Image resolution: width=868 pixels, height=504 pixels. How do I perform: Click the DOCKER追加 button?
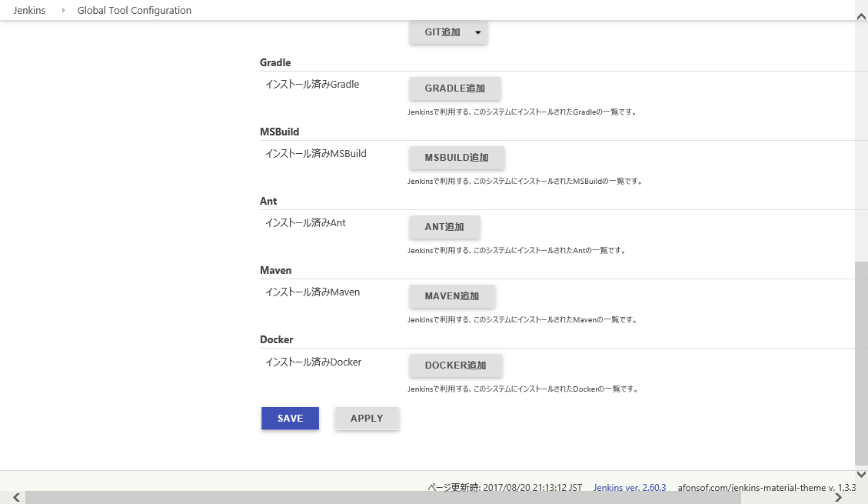click(456, 365)
